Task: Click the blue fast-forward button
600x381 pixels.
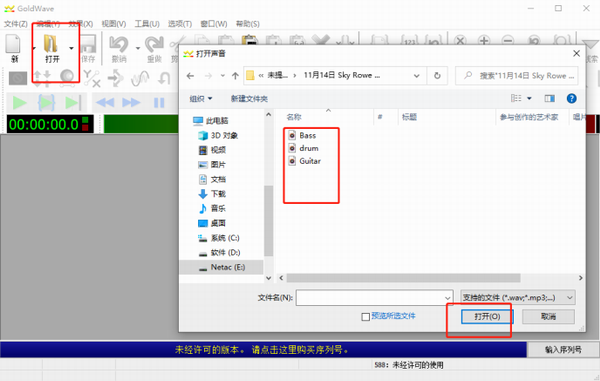Action: tap(131, 103)
